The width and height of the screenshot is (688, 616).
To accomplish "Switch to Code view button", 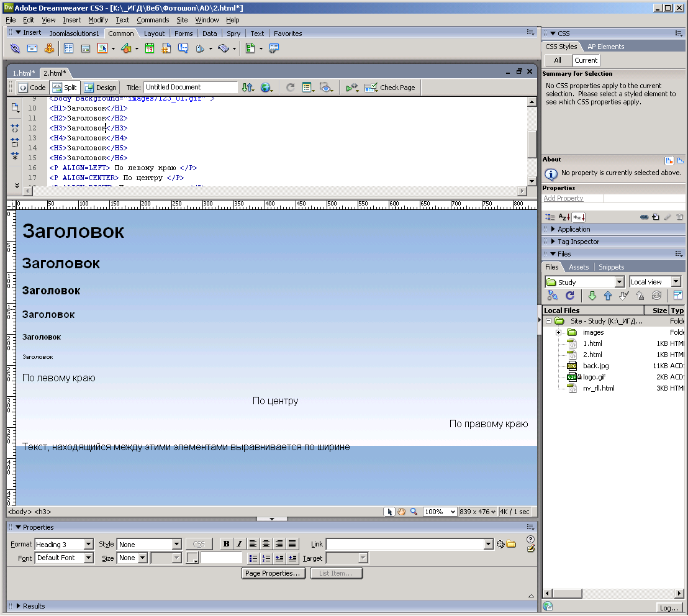I will 32,88.
